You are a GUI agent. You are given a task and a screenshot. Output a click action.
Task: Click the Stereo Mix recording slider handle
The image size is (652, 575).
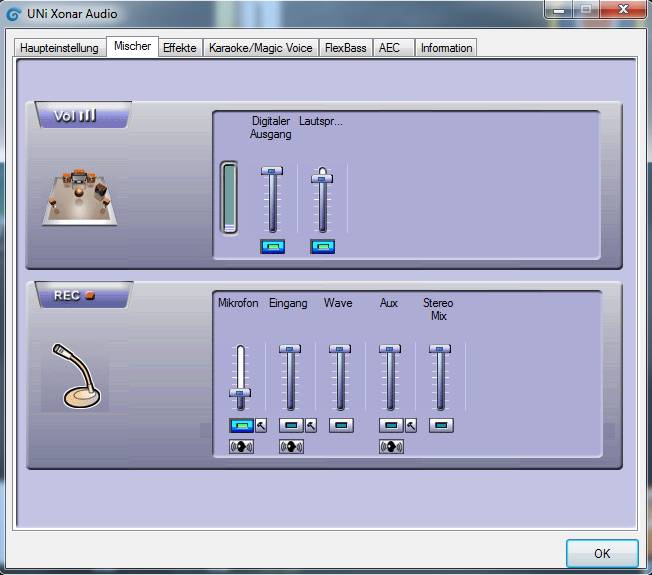pyautogui.click(x=440, y=349)
